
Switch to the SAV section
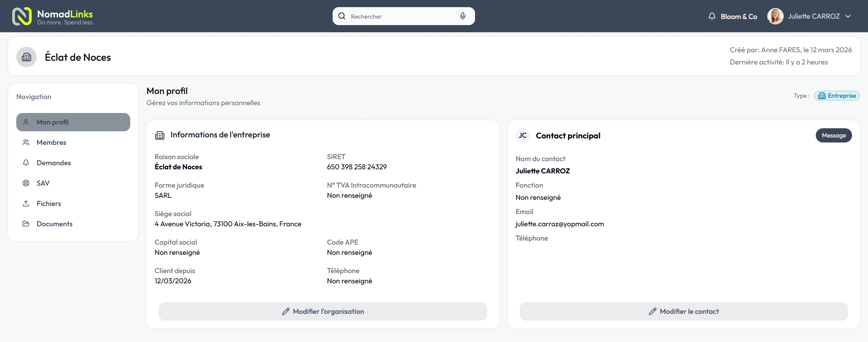tap(73, 183)
